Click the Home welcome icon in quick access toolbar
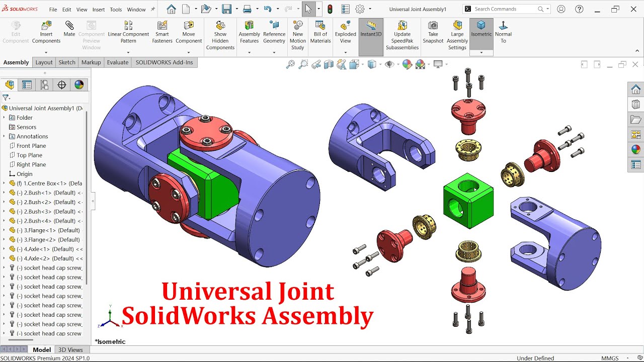 click(171, 9)
